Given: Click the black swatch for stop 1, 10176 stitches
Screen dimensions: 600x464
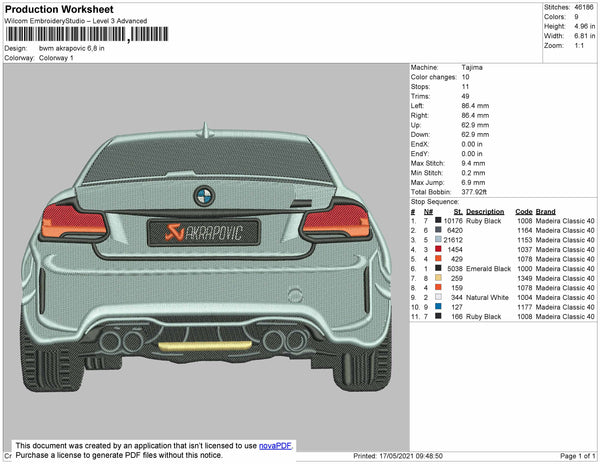Looking at the screenshot, I should (438, 220).
